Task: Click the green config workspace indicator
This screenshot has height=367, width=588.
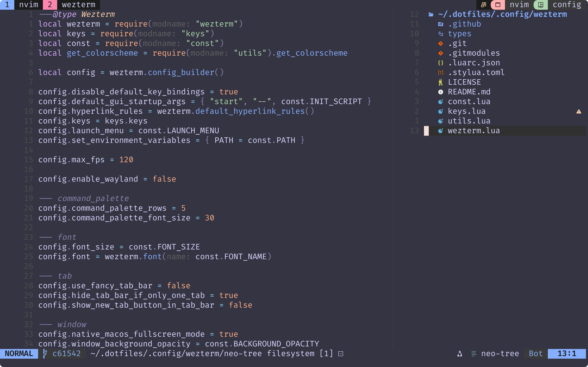Action: pyautogui.click(x=541, y=5)
